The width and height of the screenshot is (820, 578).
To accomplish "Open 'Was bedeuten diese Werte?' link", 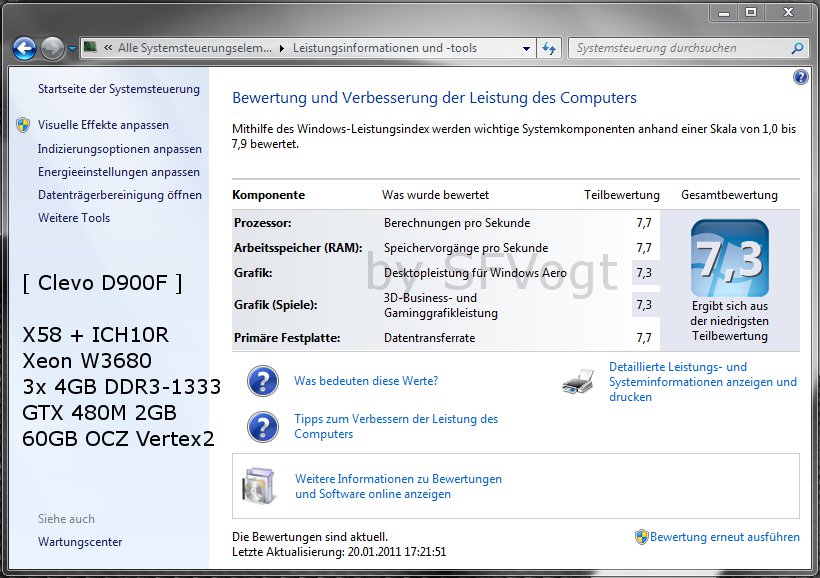I will [366, 381].
